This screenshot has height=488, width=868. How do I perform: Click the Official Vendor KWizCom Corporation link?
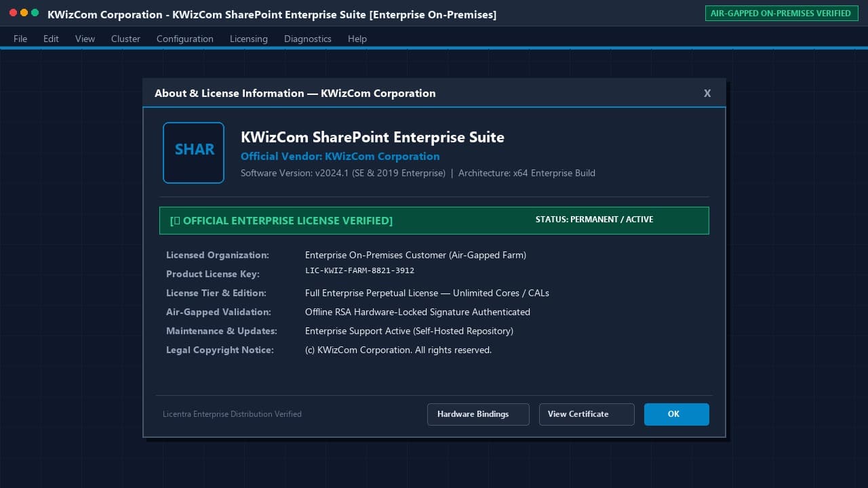click(x=340, y=156)
